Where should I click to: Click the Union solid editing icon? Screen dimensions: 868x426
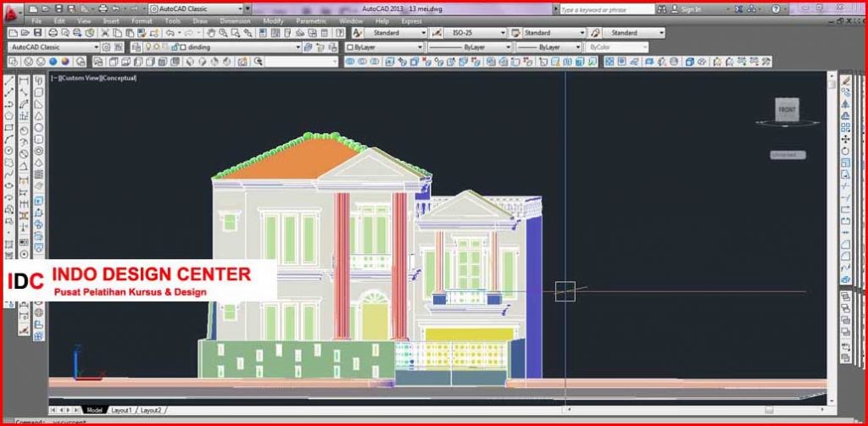pos(349,62)
